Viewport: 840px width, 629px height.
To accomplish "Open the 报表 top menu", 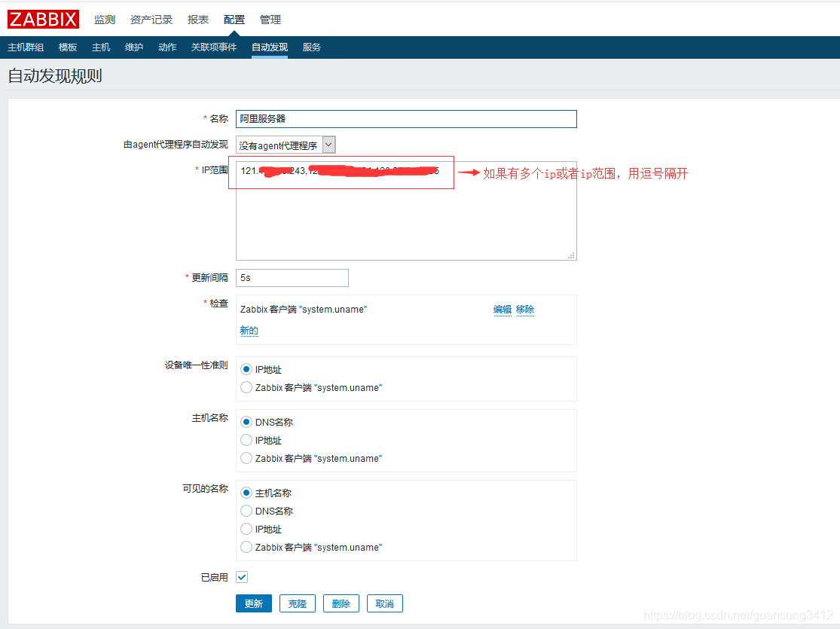I will 197,20.
